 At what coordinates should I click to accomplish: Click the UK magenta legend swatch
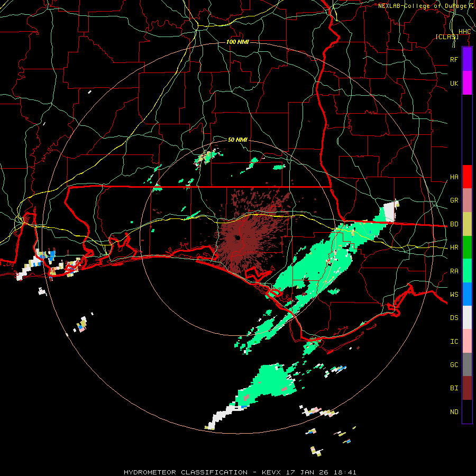(x=467, y=83)
